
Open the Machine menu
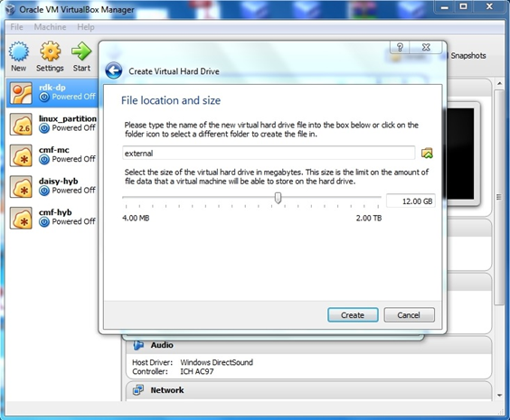point(50,27)
